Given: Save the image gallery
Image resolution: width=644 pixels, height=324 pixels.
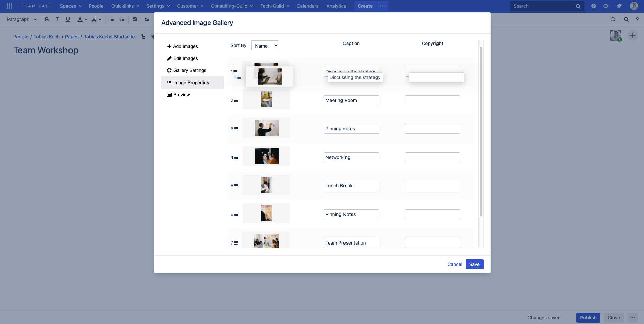Looking at the screenshot, I should (474, 264).
